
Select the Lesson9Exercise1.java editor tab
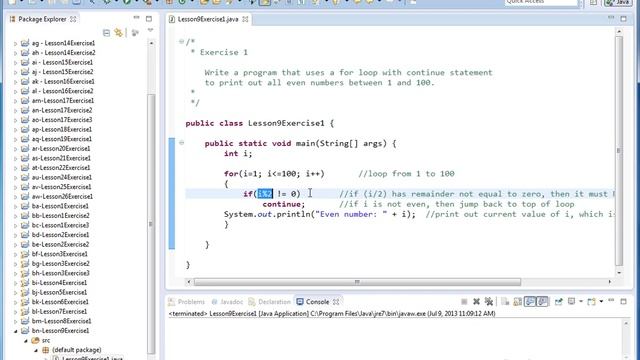point(208,19)
